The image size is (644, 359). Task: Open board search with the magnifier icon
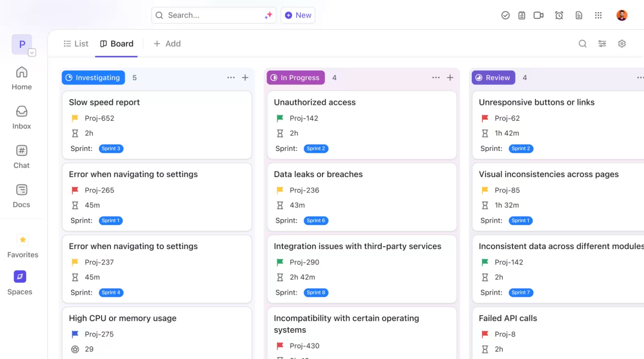(583, 44)
